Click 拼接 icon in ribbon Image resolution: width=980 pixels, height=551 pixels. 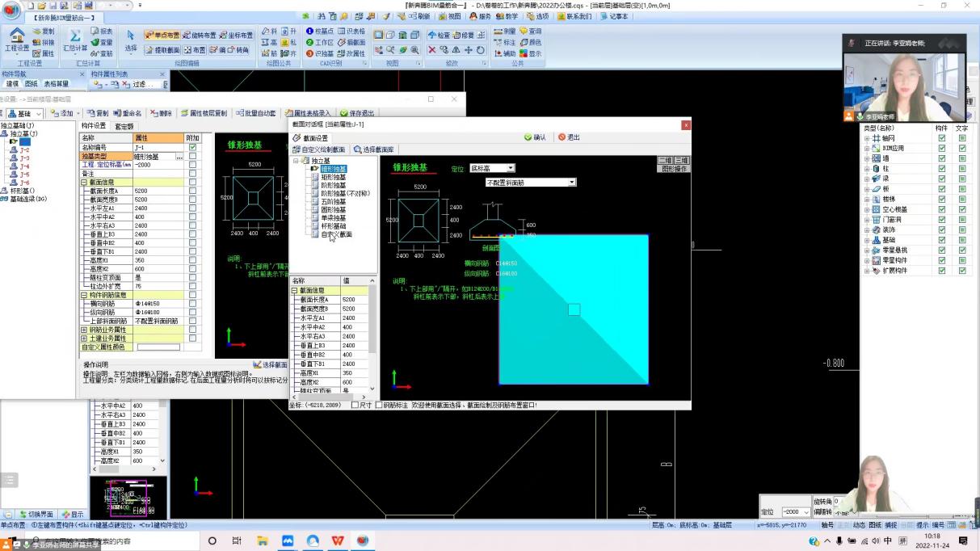click(44, 43)
